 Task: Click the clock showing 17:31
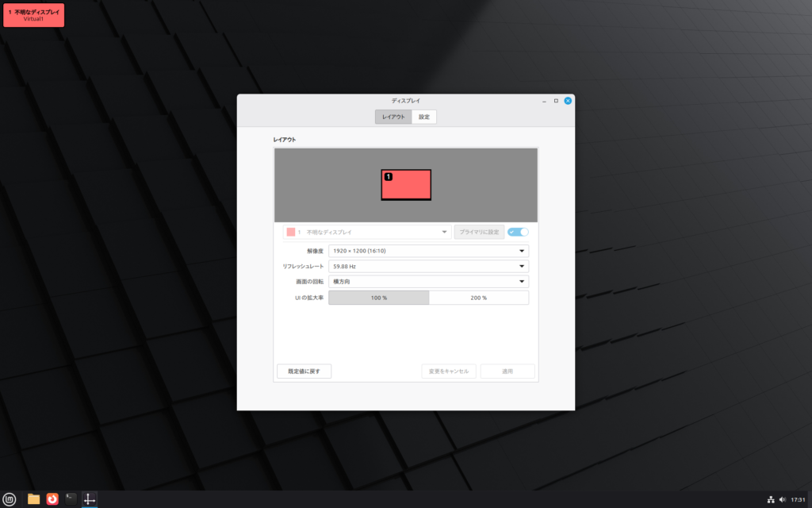click(798, 500)
